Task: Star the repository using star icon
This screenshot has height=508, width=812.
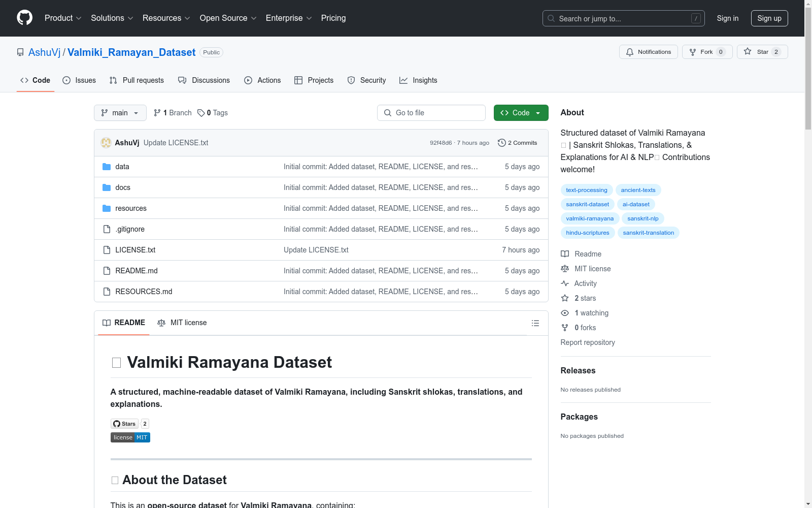Action: click(x=748, y=51)
